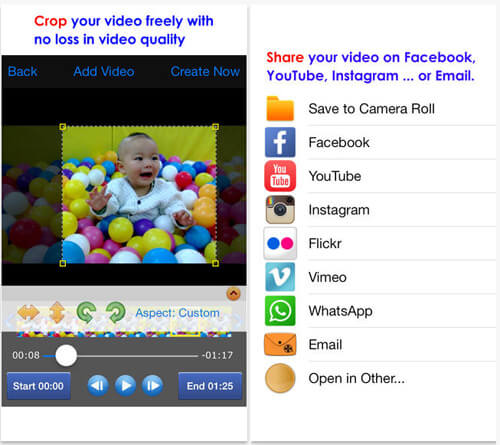This screenshot has height=445, width=500.
Task: Click the elapsed time 00:08
Action: (x=26, y=355)
